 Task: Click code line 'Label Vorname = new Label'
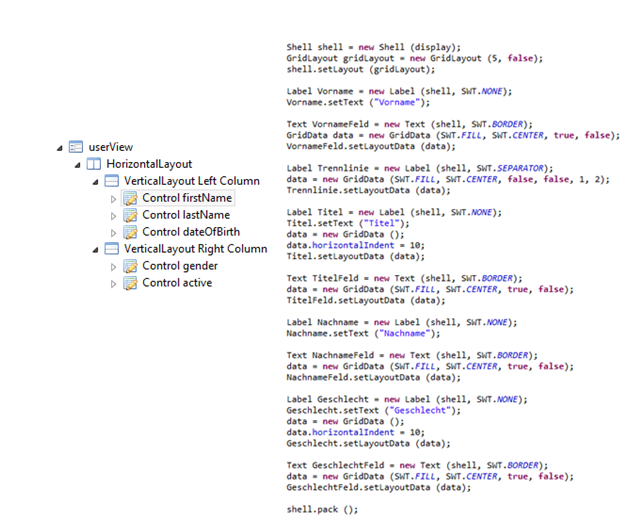(399, 91)
